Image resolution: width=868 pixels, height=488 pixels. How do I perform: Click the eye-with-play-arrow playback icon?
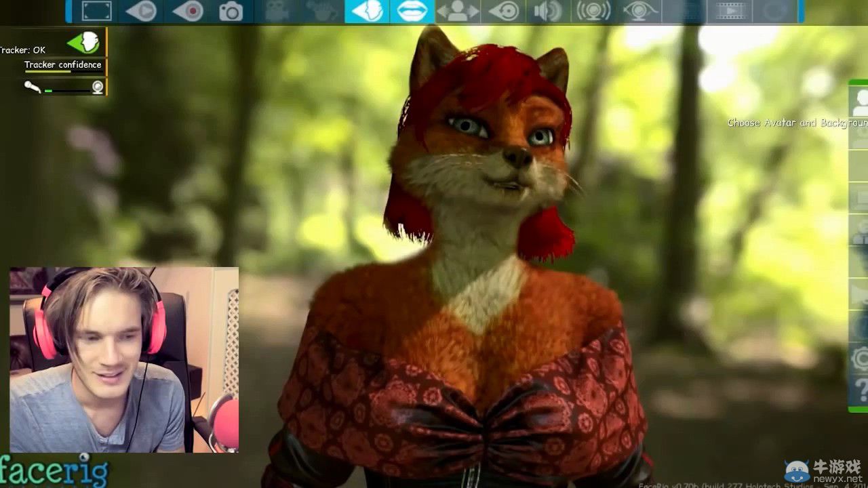point(141,11)
